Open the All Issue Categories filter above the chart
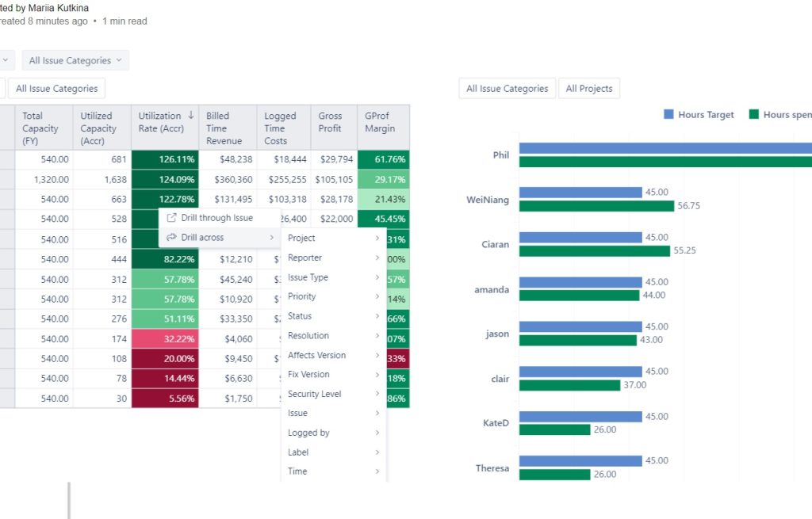The width and height of the screenshot is (812, 519). 506,88
